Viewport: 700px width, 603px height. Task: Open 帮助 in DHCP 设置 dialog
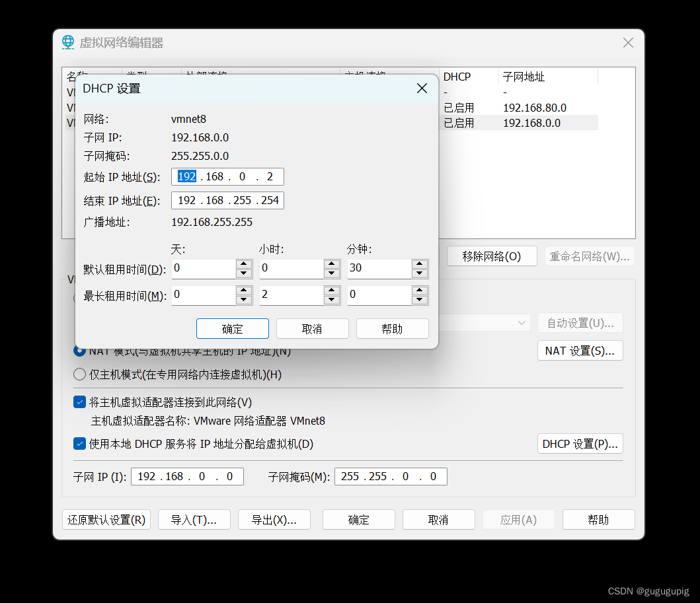(393, 329)
